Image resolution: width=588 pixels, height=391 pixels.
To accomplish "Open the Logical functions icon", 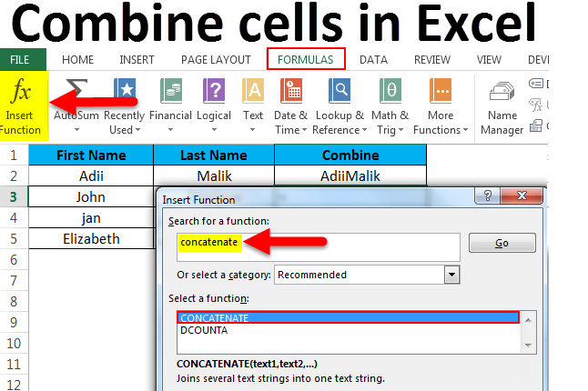I will [x=214, y=90].
